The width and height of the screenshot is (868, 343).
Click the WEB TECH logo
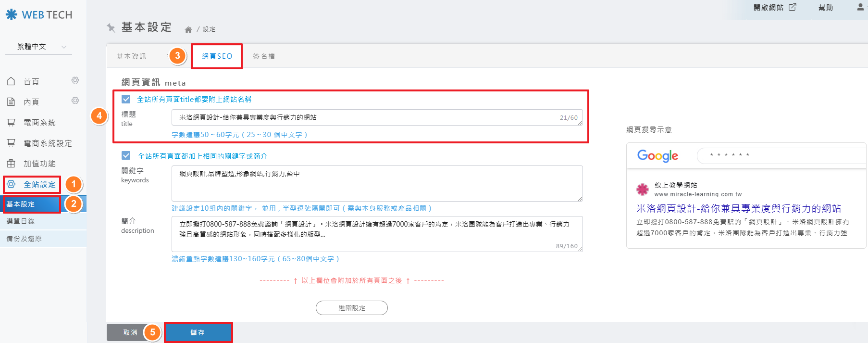[x=39, y=15]
